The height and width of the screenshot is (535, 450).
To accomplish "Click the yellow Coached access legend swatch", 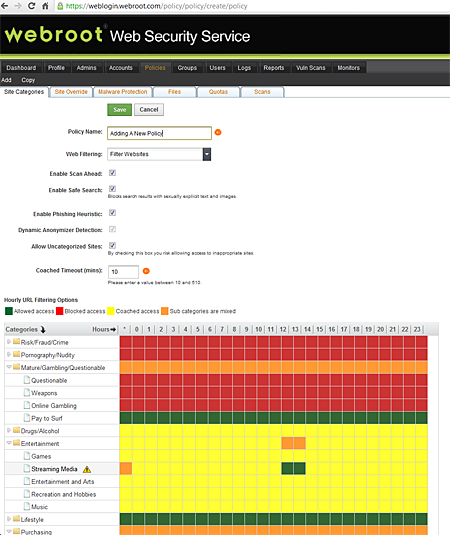I will (x=111, y=311).
